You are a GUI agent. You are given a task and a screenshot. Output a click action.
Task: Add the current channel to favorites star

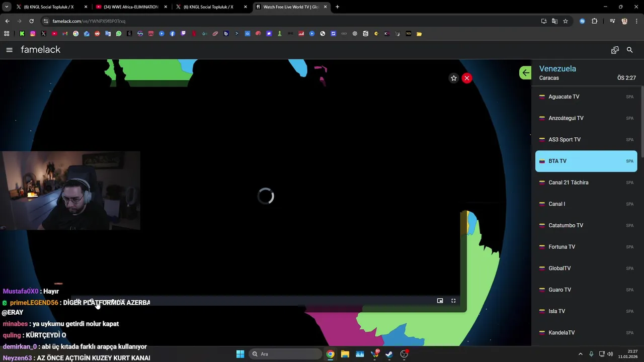454,78
